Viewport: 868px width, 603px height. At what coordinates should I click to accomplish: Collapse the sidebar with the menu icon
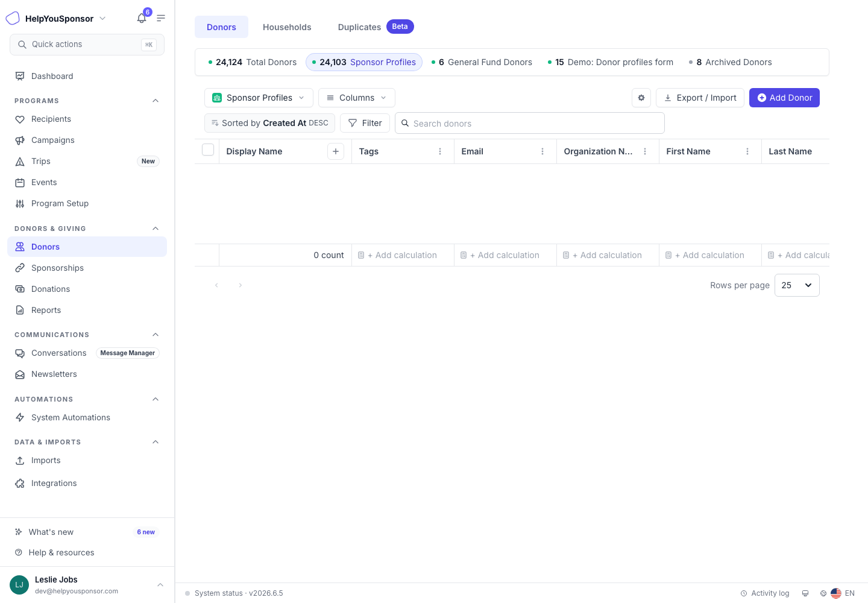(161, 18)
